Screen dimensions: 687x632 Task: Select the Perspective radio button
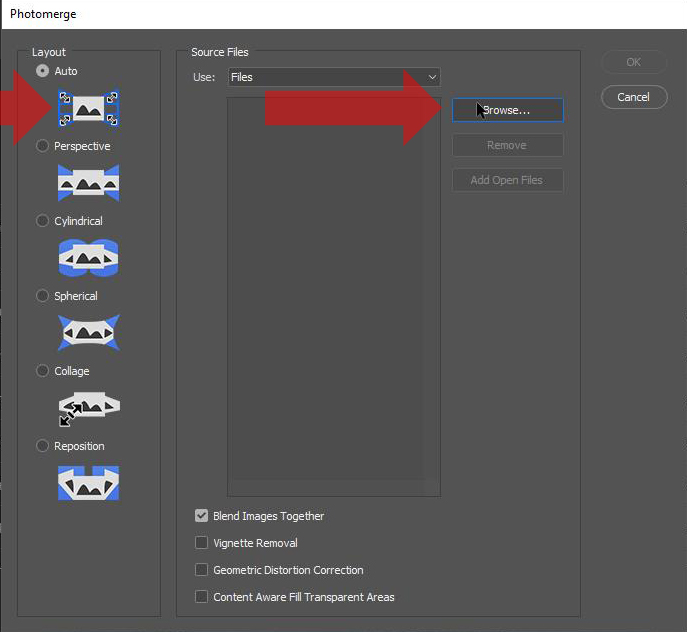point(43,146)
